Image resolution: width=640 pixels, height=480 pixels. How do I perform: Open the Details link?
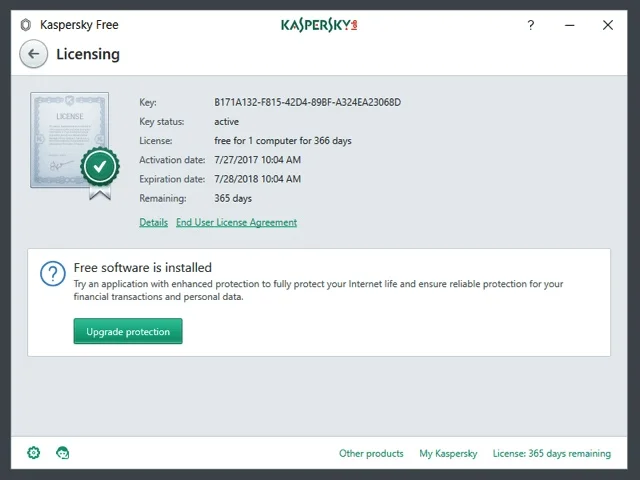click(153, 222)
